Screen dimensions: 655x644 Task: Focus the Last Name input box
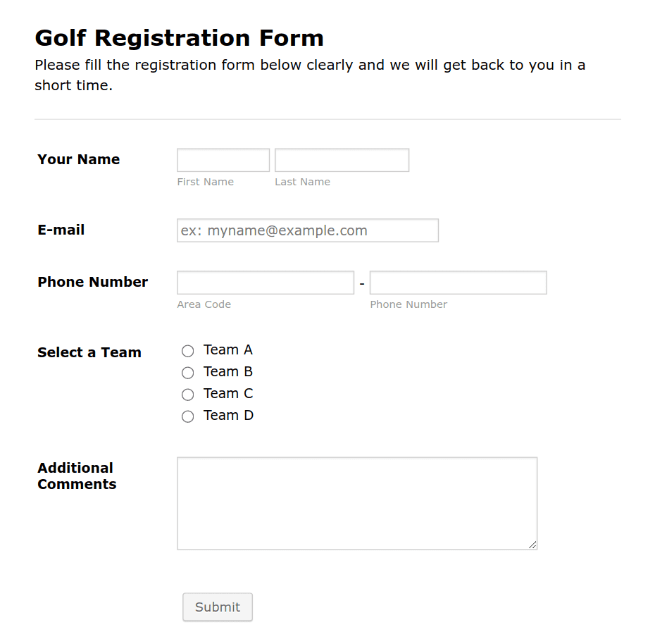coord(342,160)
